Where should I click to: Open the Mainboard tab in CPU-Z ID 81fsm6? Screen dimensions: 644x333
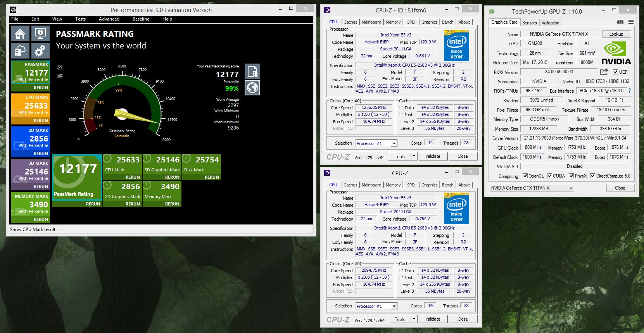tap(371, 22)
